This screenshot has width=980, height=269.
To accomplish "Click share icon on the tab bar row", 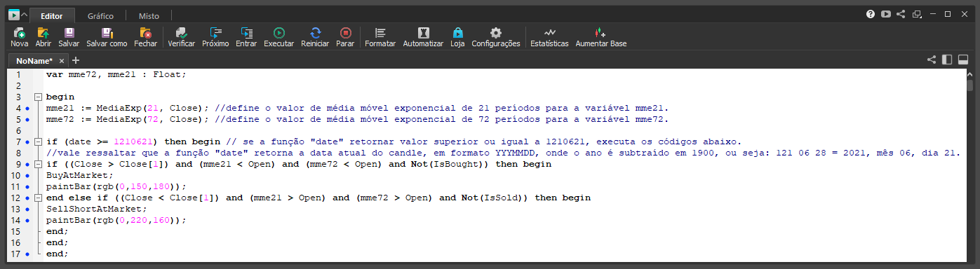I will 932,60.
